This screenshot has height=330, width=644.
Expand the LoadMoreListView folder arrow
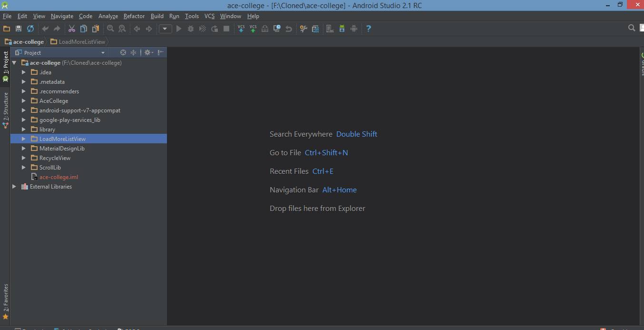[x=24, y=139]
